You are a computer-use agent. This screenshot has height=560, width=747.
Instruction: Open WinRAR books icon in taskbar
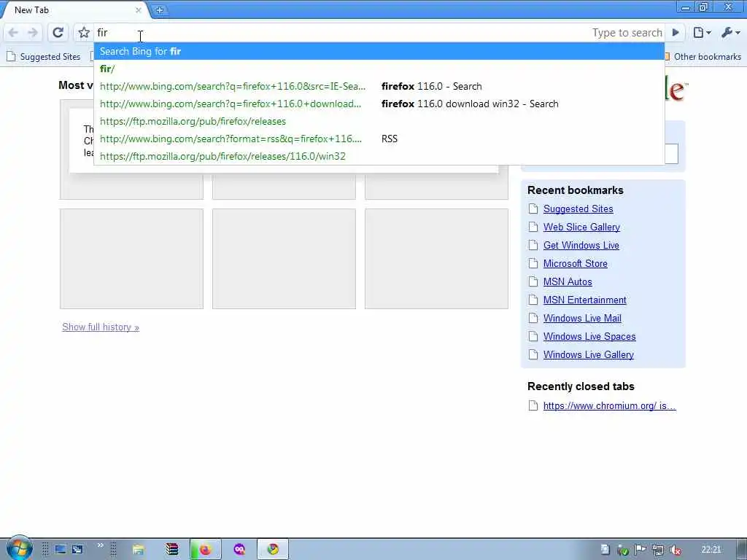coord(171,550)
